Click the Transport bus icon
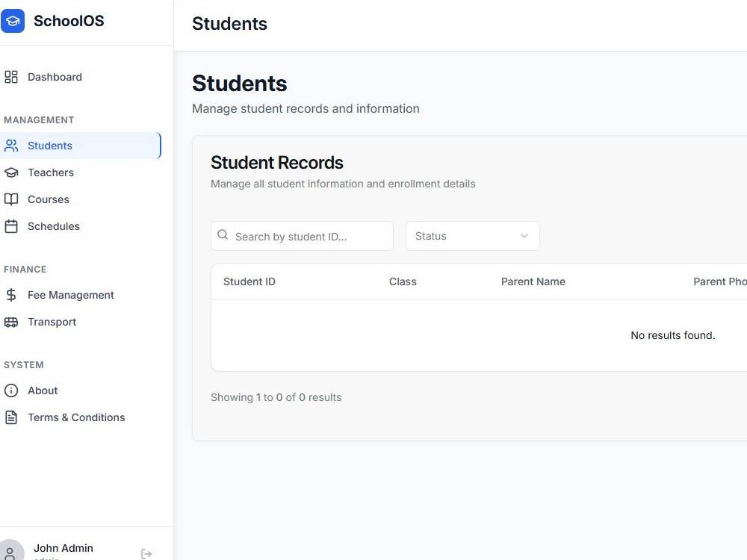Image resolution: width=747 pixels, height=560 pixels. [11, 322]
